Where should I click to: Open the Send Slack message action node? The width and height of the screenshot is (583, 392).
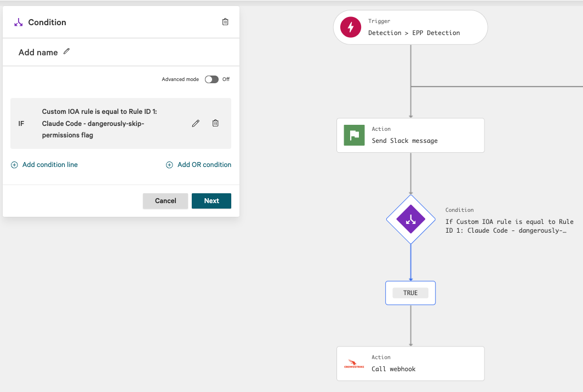(x=410, y=135)
